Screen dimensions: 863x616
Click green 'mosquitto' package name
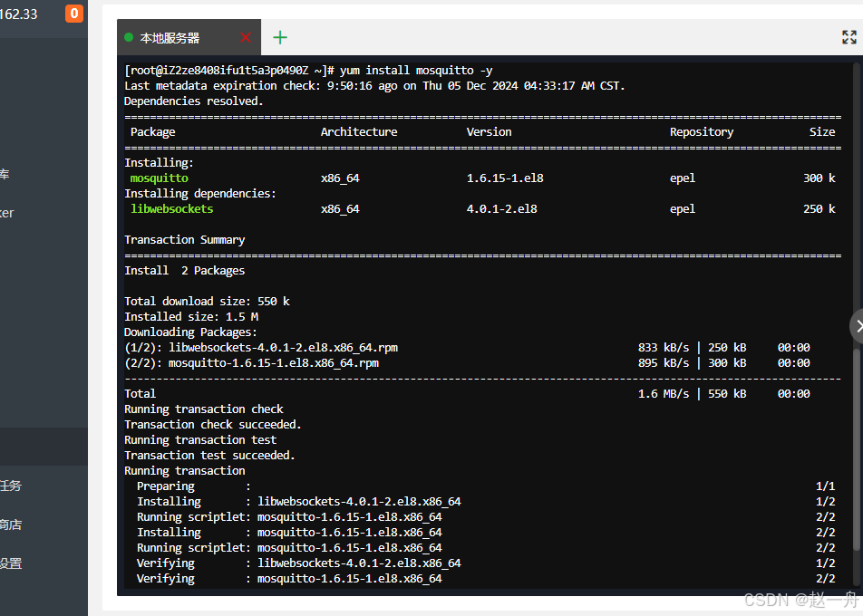pos(159,178)
